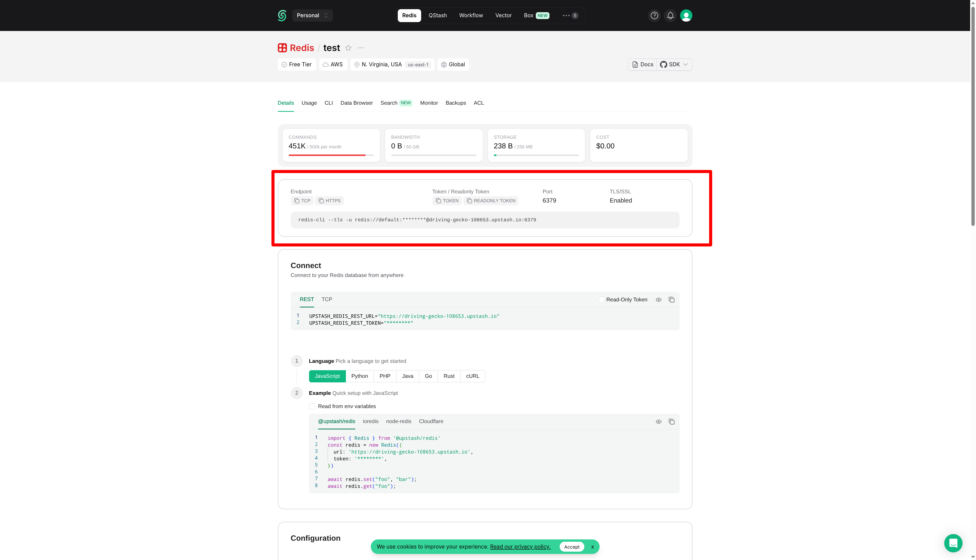
Task: Choose PHP language
Action: point(385,376)
